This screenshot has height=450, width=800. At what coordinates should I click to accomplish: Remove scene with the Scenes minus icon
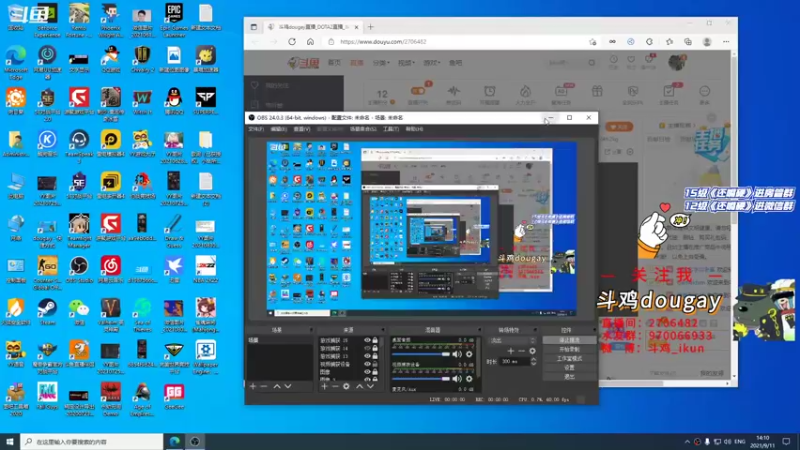264,387
